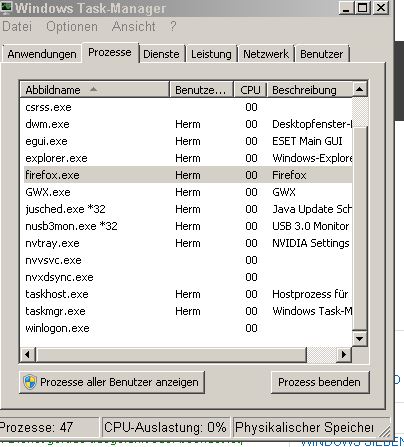Click Prozesse aller Benutzer anzeigen button
The width and height of the screenshot is (404, 447).
pos(112,382)
